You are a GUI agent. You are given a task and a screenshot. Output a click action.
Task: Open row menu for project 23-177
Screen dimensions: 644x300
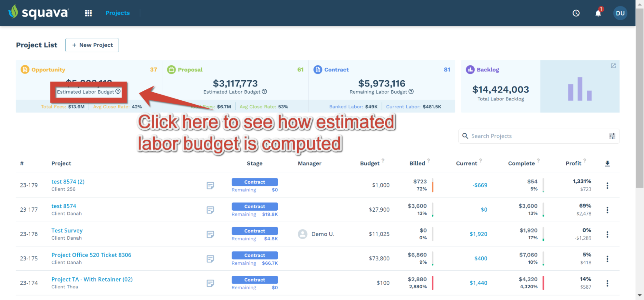[607, 210]
